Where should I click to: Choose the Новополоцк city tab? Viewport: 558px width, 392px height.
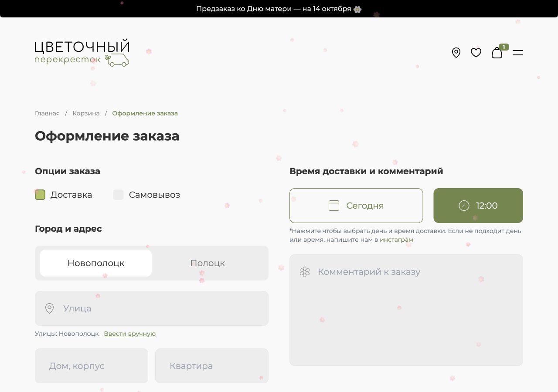pos(96,263)
